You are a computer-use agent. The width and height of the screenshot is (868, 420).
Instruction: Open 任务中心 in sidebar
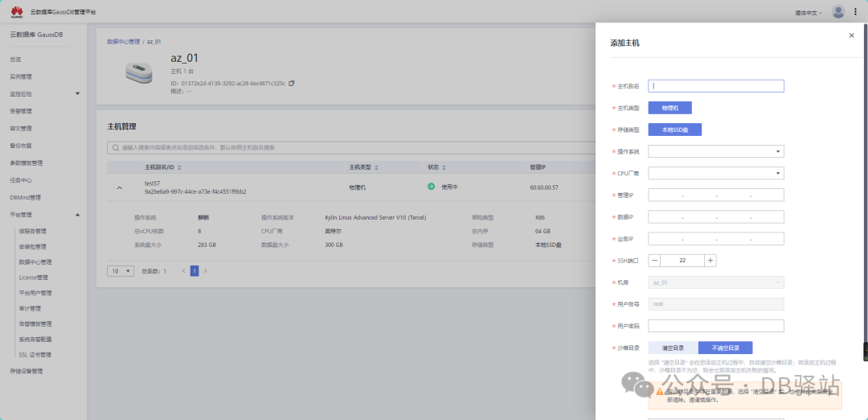[x=21, y=180]
